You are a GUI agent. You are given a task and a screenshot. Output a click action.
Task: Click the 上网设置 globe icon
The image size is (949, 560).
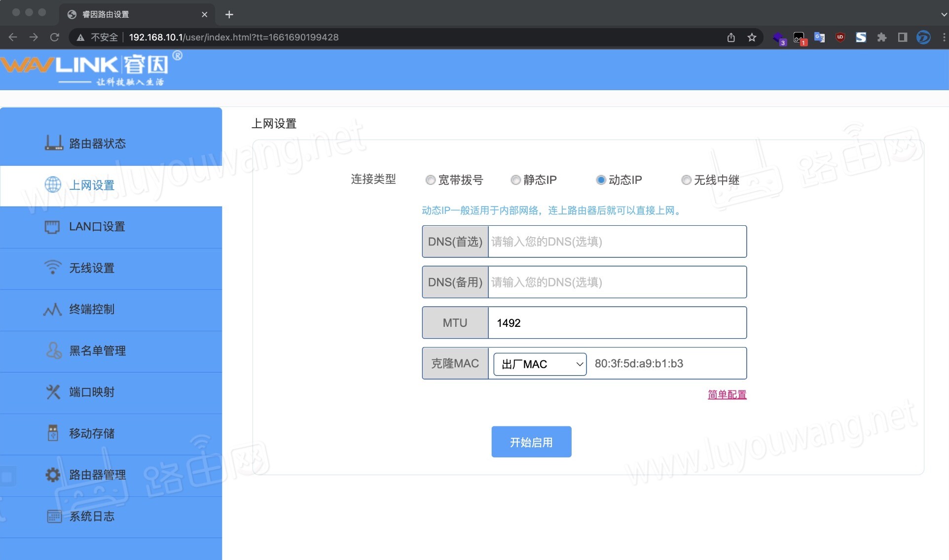tap(53, 185)
